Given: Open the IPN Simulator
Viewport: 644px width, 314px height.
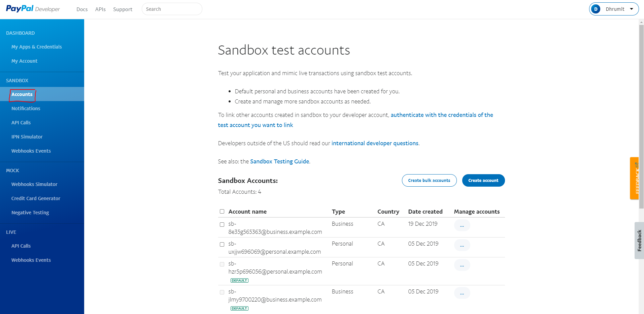Looking at the screenshot, I should [x=27, y=137].
